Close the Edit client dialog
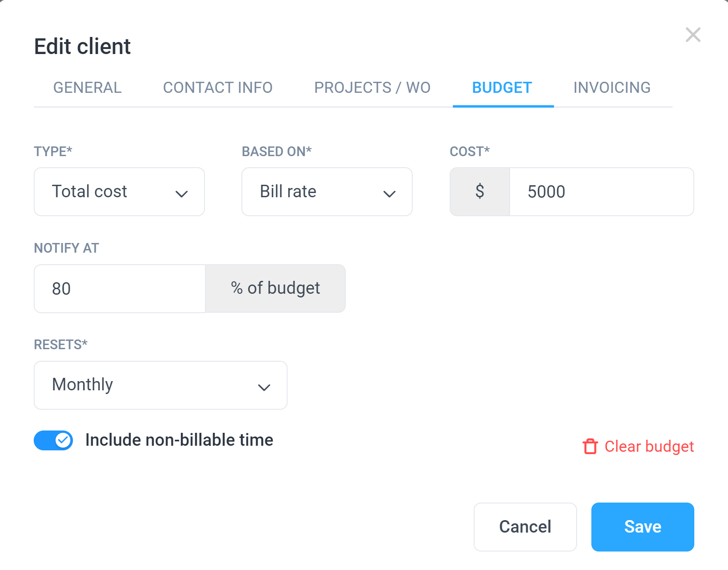The height and width of the screenshot is (570, 728). (x=693, y=35)
